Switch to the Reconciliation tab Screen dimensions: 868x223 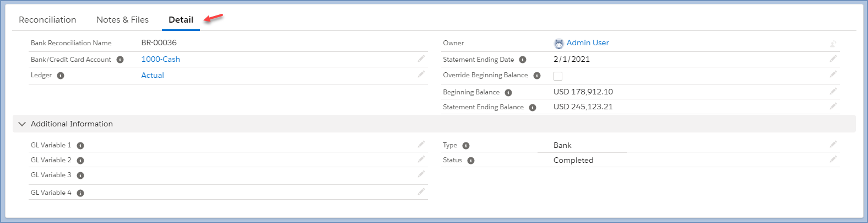[47, 20]
